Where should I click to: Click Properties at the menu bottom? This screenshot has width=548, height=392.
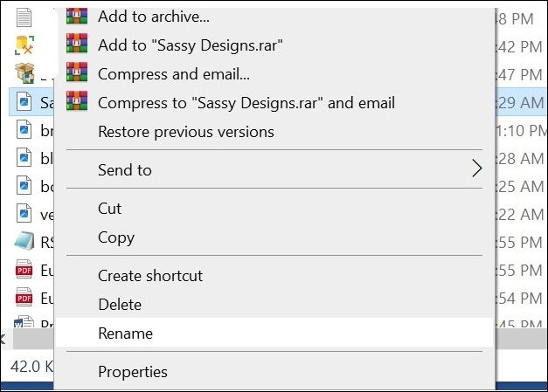(x=133, y=371)
